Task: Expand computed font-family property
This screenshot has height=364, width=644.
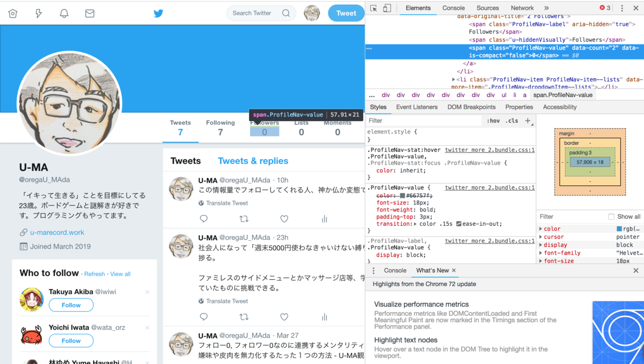Action: click(540, 253)
